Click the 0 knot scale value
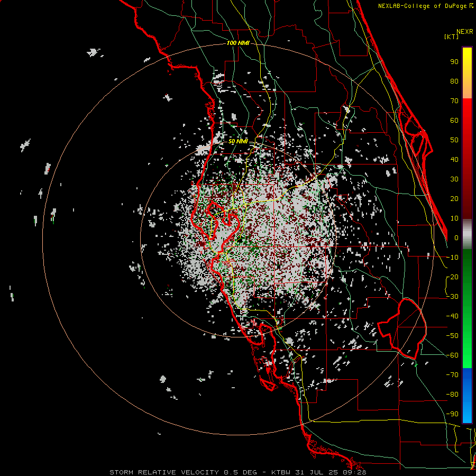Viewport: 476px width, 476px height. (x=456, y=238)
